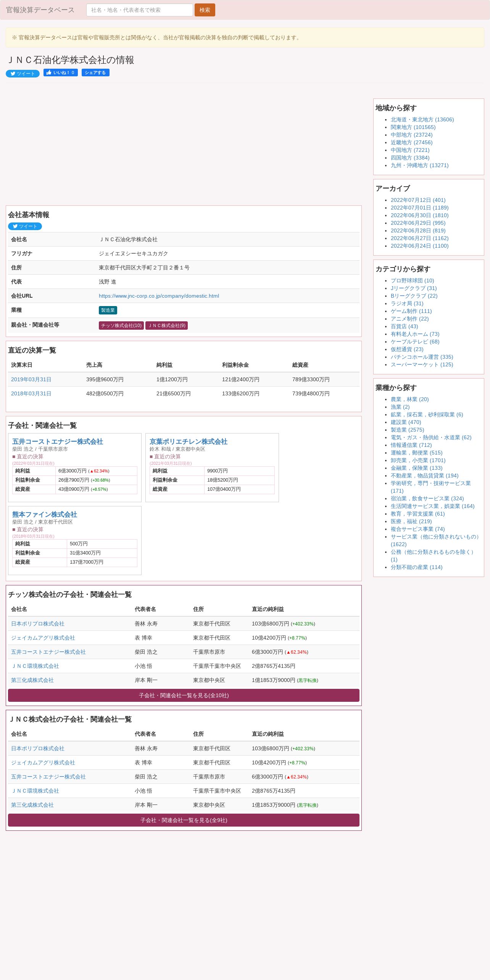Select 九州・沖縄地方 (13271) region
The height and width of the screenshot is (980, 490).
point(419,165)
